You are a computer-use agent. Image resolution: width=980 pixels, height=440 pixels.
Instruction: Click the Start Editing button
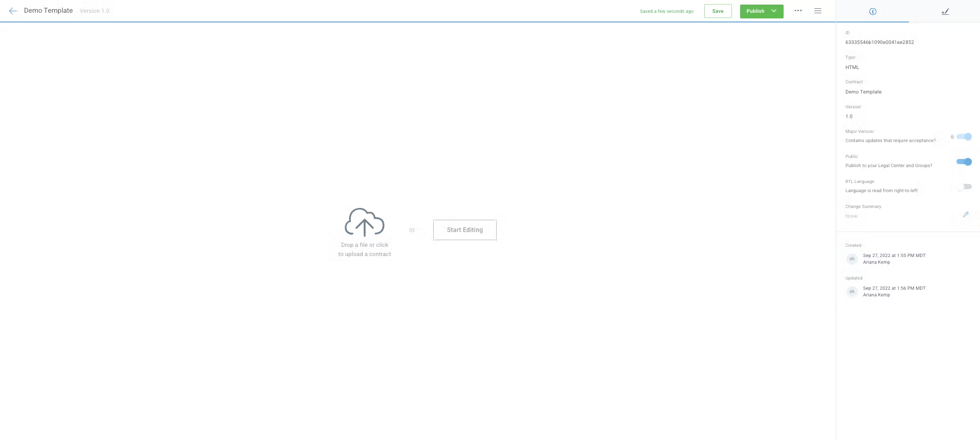click(x=464, y=230)
